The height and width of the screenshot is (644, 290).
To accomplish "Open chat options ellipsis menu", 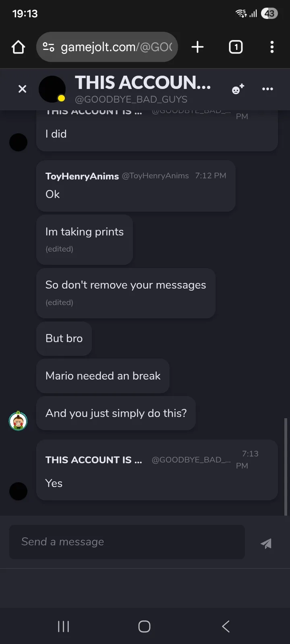I will (x=267, y=89).
